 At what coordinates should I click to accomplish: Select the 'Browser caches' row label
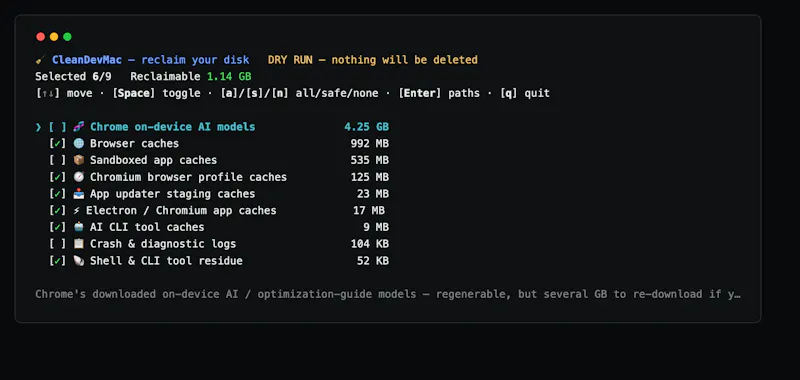(134, 144)
